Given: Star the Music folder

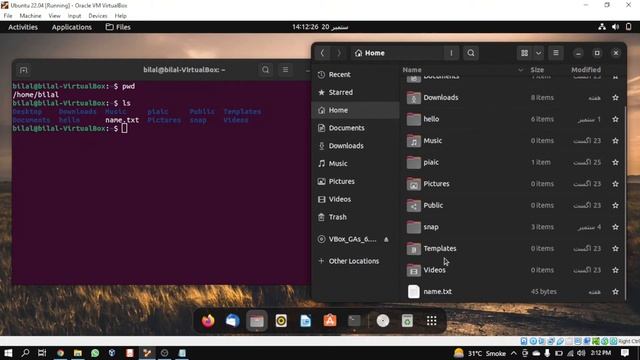Looking at the screenshot, I should point(616,141).
